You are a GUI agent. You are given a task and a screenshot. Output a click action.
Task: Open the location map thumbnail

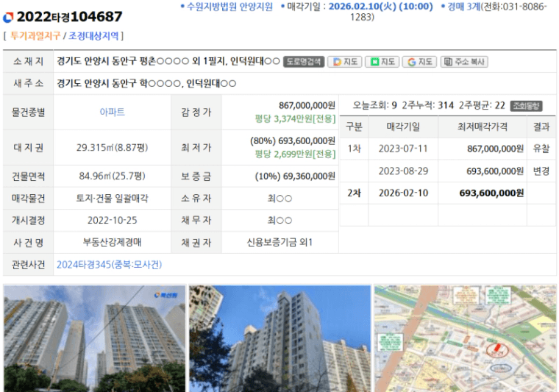tap(465, 338)
